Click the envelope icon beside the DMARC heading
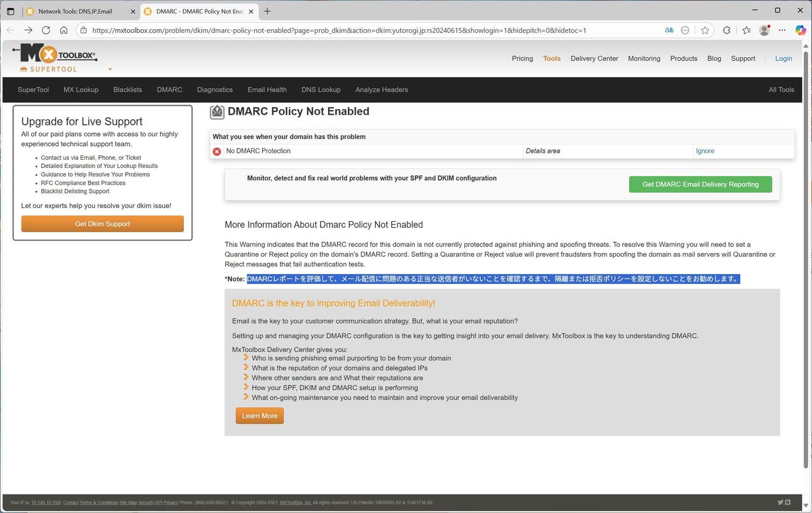 click(x=217, y=112)
